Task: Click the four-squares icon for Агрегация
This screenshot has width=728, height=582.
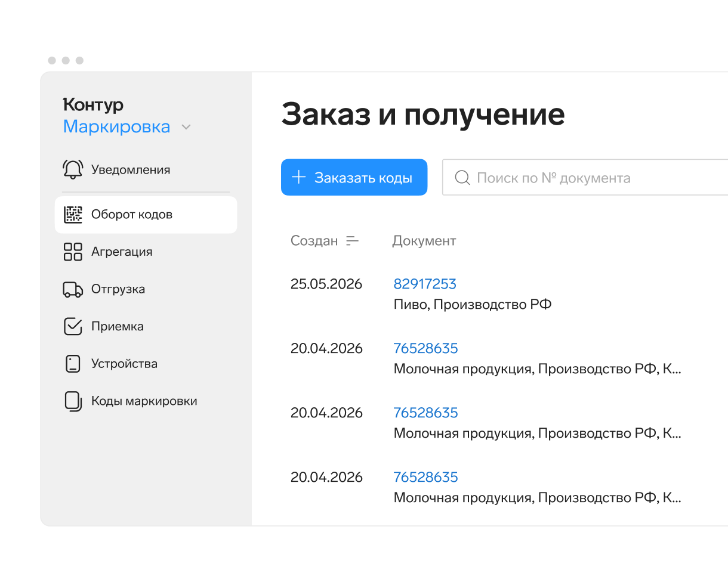Action: (x=73, y=252)
